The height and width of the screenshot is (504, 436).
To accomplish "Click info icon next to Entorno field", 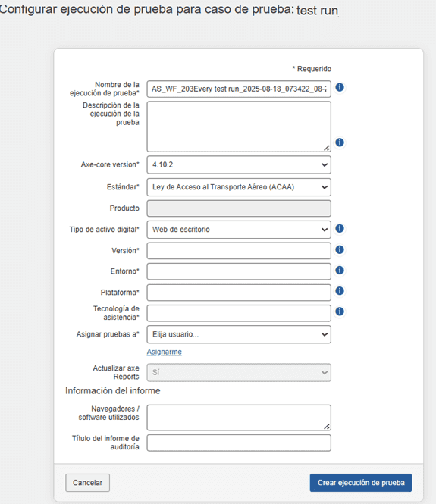I will [340, 271].
